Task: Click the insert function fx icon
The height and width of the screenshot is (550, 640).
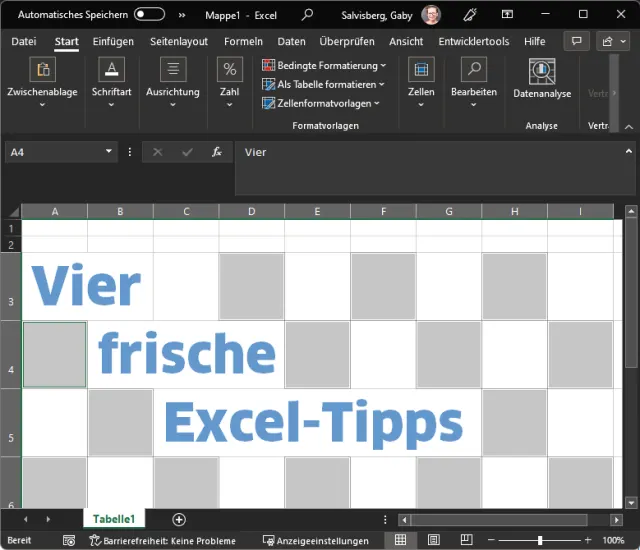Action: (x=216, y=152)
